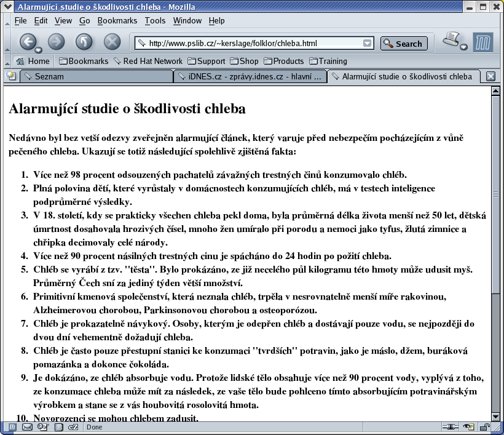Click the cookie manager eye icon
This screenshot has height=435, width=504.
[468, 427]
